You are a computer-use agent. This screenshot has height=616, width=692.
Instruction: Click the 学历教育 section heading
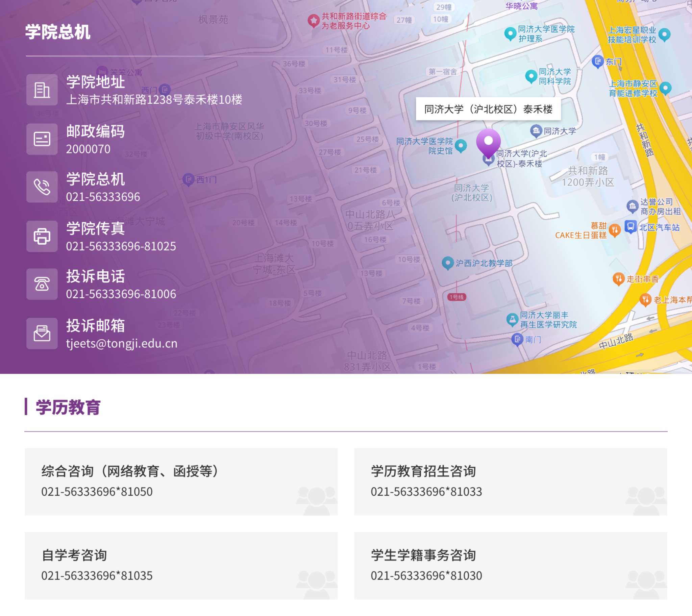pos(68,407)
